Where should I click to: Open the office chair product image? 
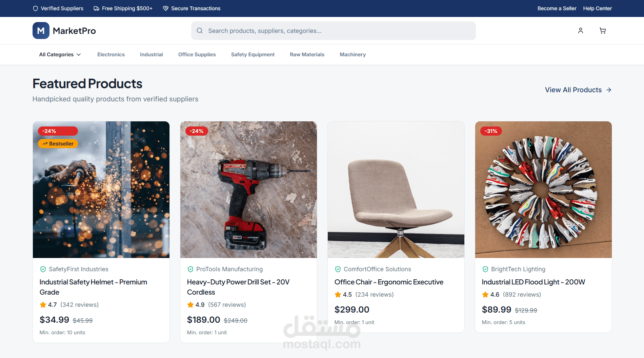point(396,190)
